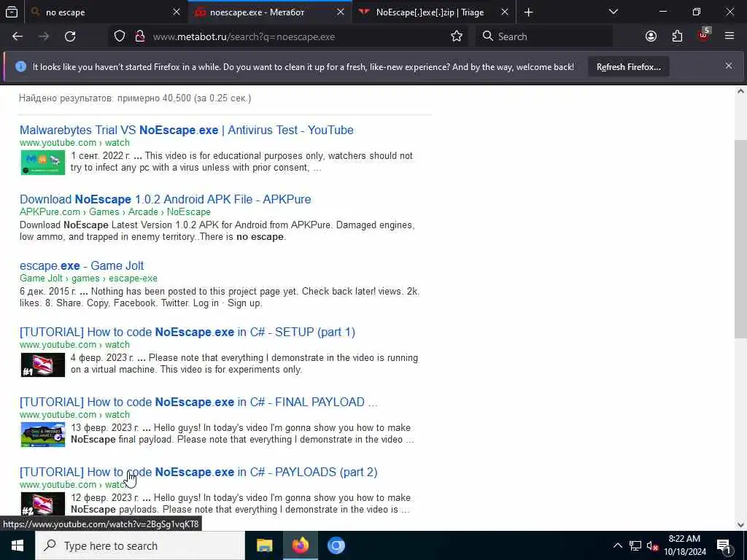Click the Game Jolt › games › escape-exe breadcrumb
The image size is (747, 560).
(x=88, y=279)
